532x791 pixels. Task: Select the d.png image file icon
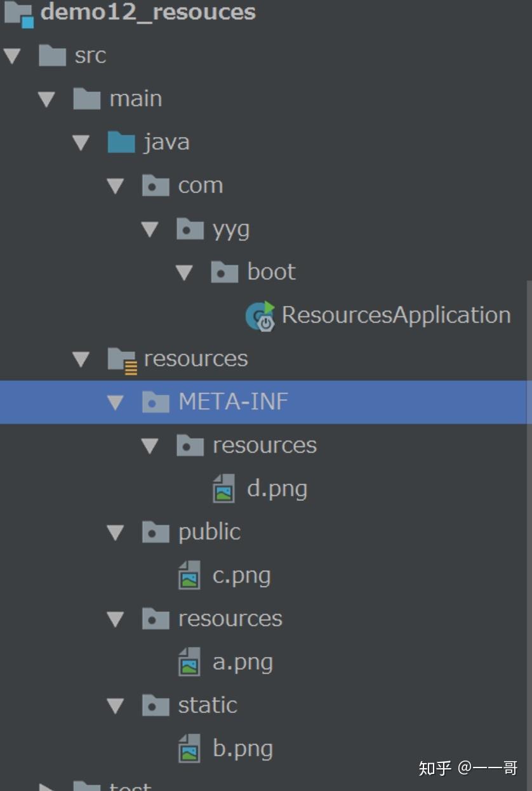(223, 488)
